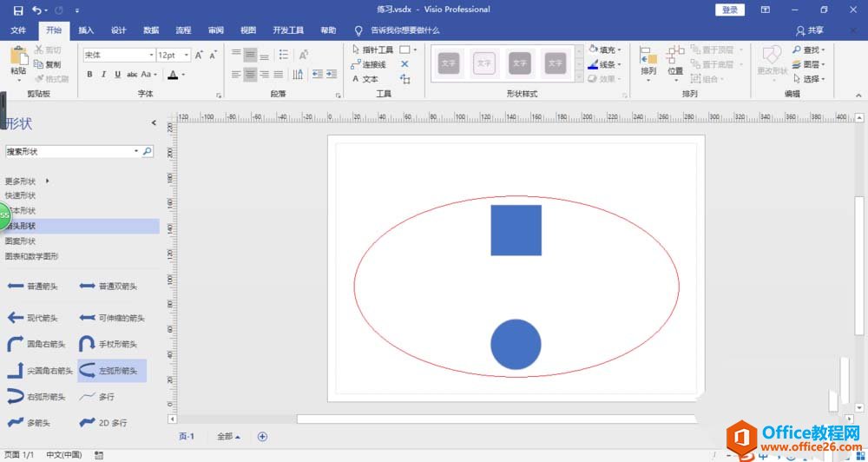Pick the 手杖形箭头 shape
868x462 pixels.
[87, 344]
